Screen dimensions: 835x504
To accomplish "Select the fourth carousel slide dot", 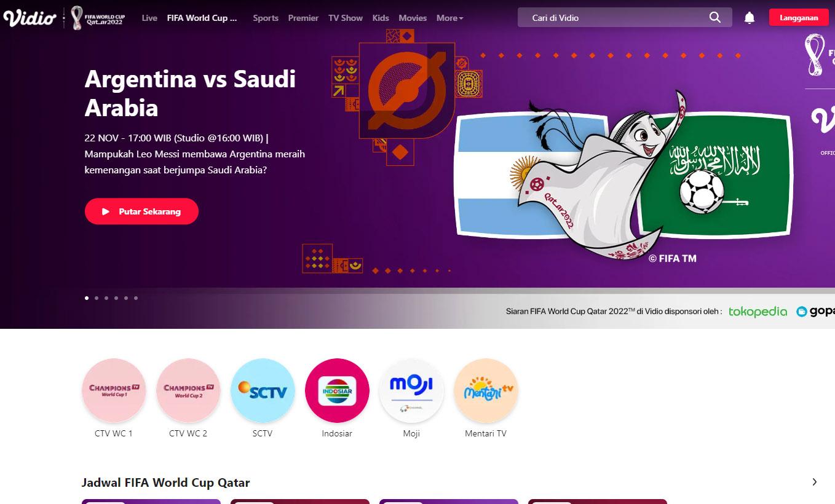I will coord(116,298).
